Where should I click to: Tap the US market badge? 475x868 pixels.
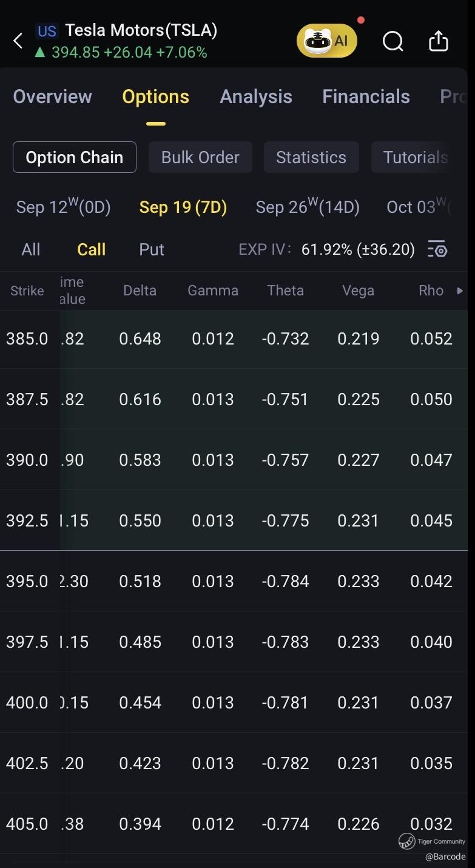[47, 31]
